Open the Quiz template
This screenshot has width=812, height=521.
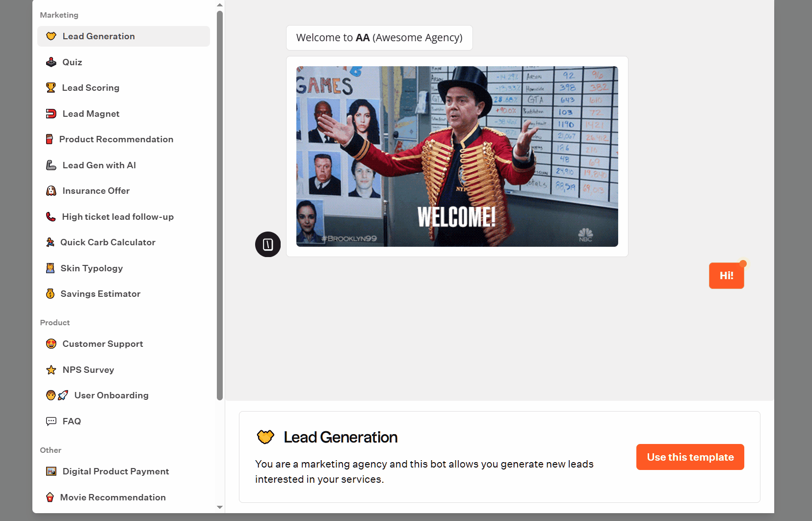pyautogui.click(x=124, y=62)
